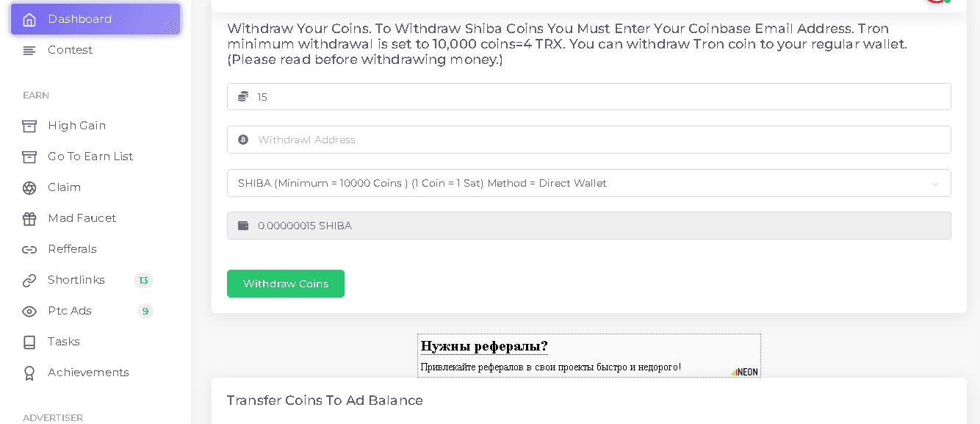Click the Tasks book icon
The image size is (980, 424).
coord(29,342)
